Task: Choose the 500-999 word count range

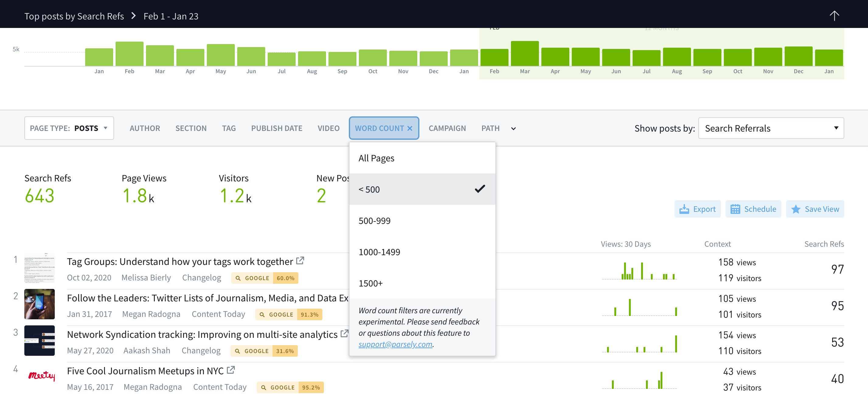Action: point(374,221)
